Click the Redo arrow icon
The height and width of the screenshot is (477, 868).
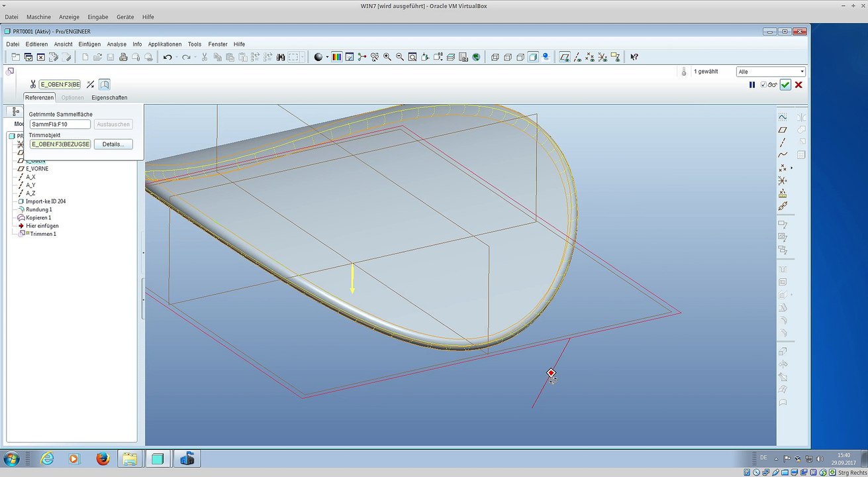pyautogui.click(x=186, y=58)
